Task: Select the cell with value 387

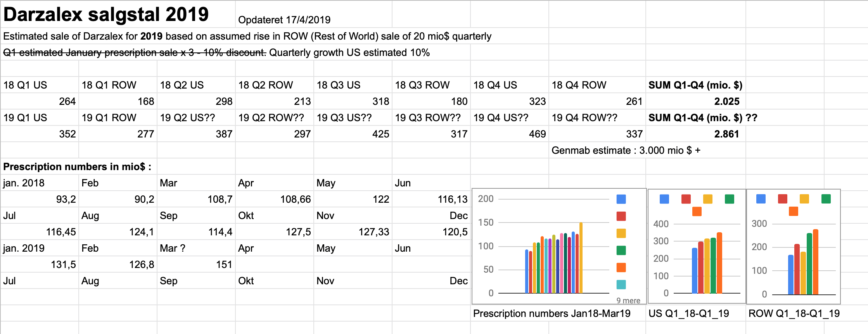Action: click(x=197, y=134)
